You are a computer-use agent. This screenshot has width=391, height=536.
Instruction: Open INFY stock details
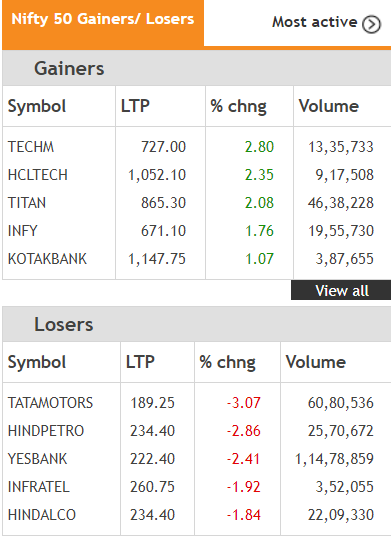click(22, 231)
